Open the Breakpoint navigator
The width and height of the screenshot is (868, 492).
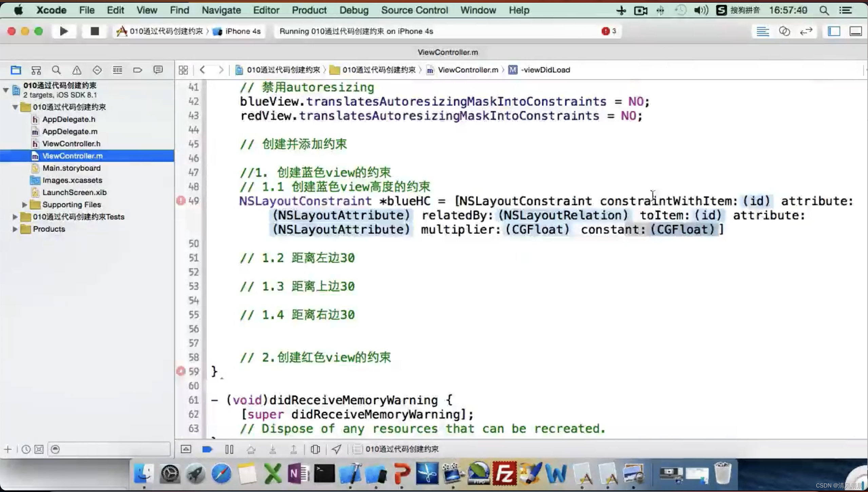(137, 70)
